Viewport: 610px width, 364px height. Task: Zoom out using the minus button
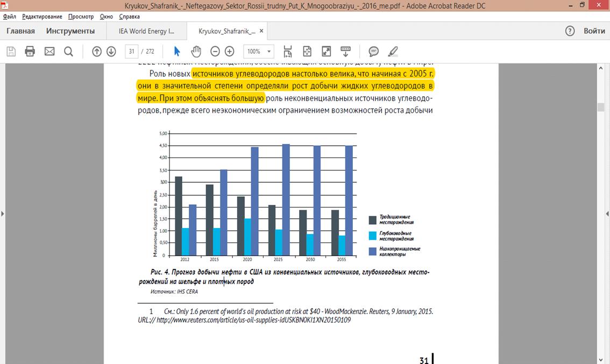pyautogui.click(x=215, y=52)
